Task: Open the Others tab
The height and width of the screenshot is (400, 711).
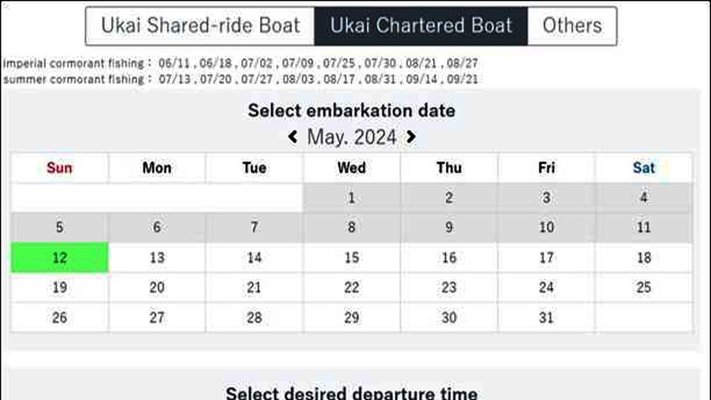Action: click(572, 26)
